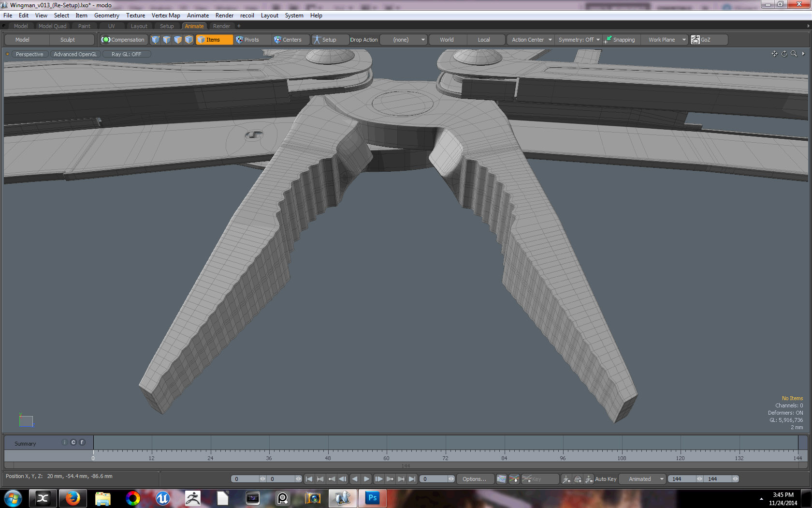Open Work Plane dropdown

coord(666,40)
